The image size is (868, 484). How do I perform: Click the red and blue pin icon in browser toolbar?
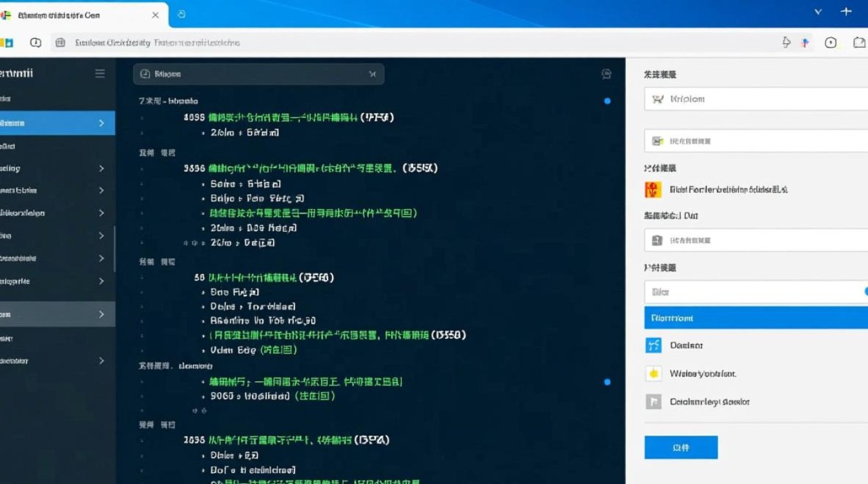click(x=805, y=43)
